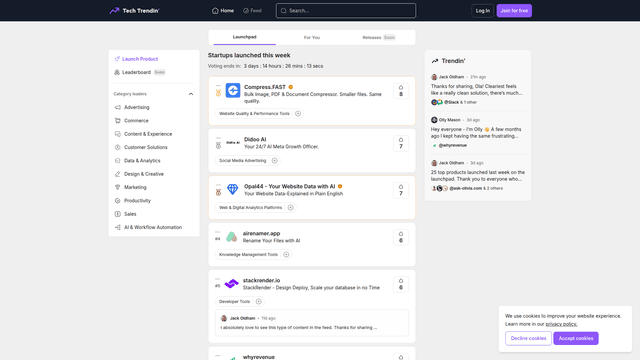
Task: Open the Home nav item
Action: [223, 11]
